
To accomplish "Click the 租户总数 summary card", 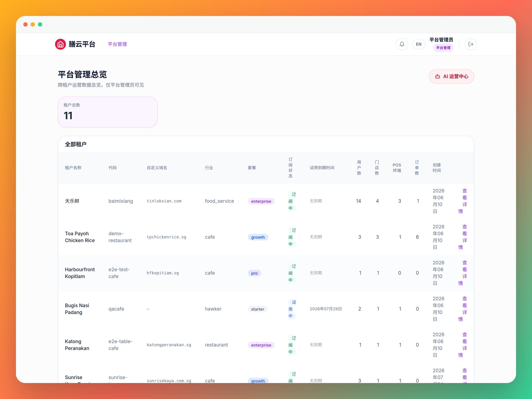I will tap(108, 112).
